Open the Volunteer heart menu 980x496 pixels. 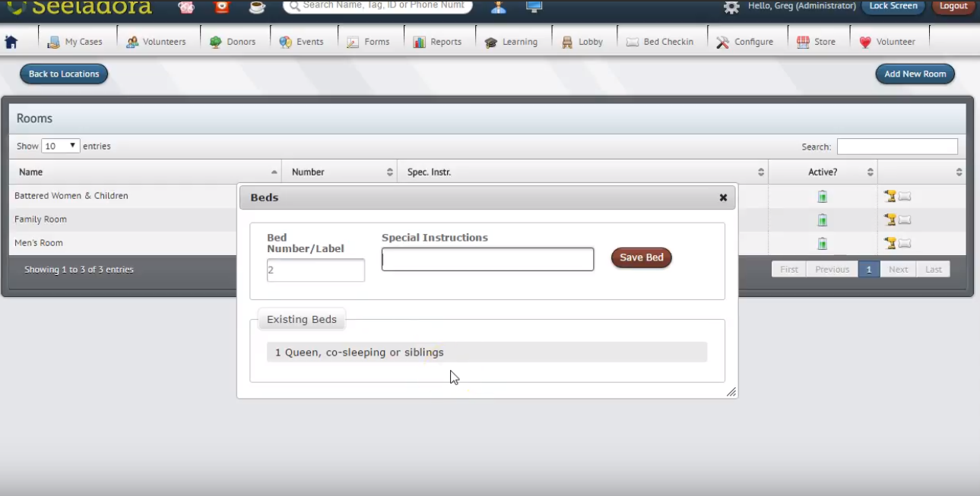[887, 42]
